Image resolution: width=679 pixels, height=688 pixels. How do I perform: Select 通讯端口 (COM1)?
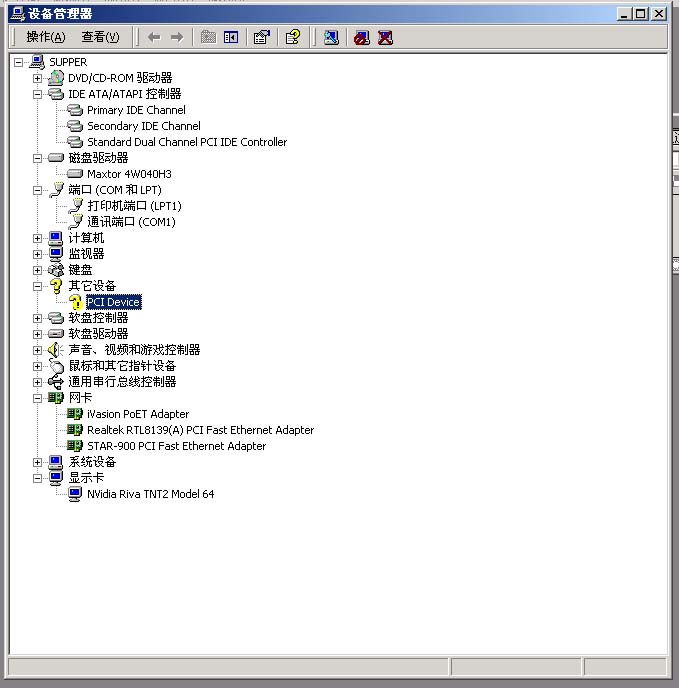(x=131, y=222)
